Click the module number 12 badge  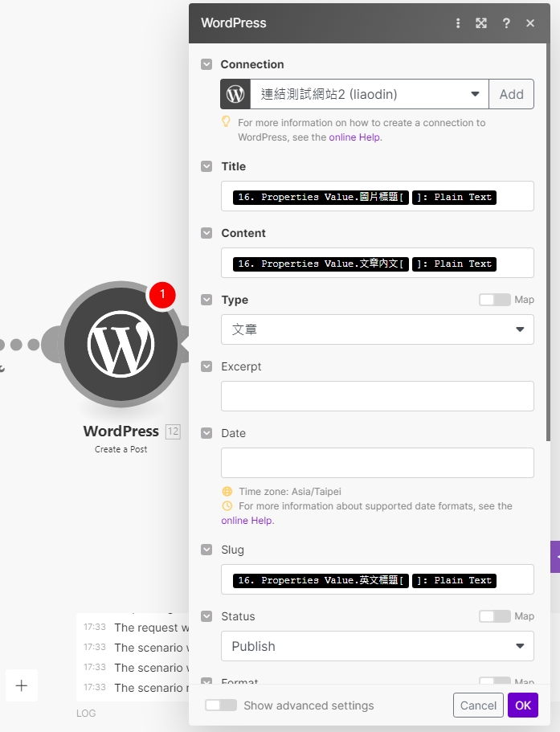(x=173, y=431)
